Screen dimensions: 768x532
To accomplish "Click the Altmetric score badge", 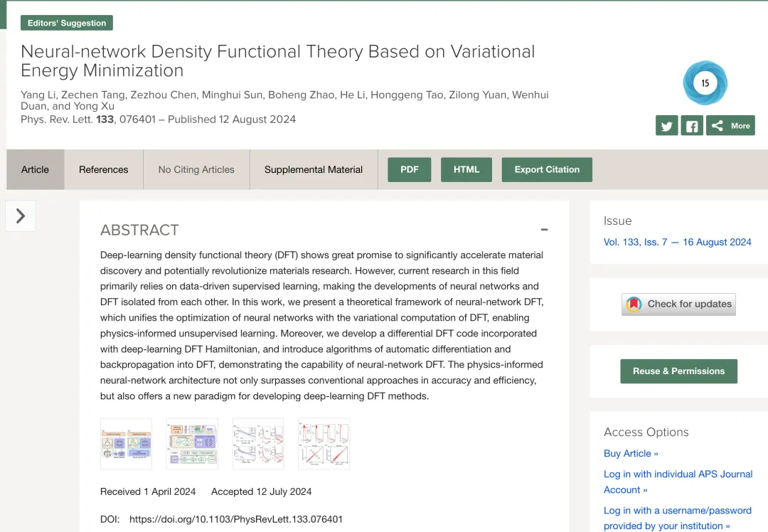I will (x=705, y=83).
